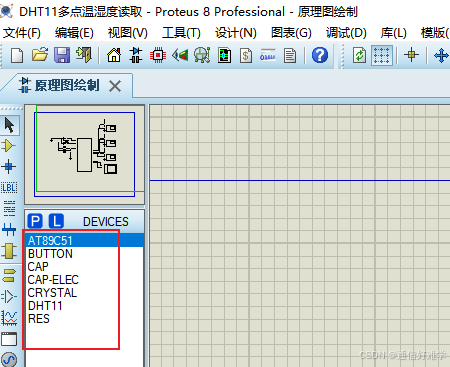
Task: Select CAP in the devices list
Action: click(85, 267)
